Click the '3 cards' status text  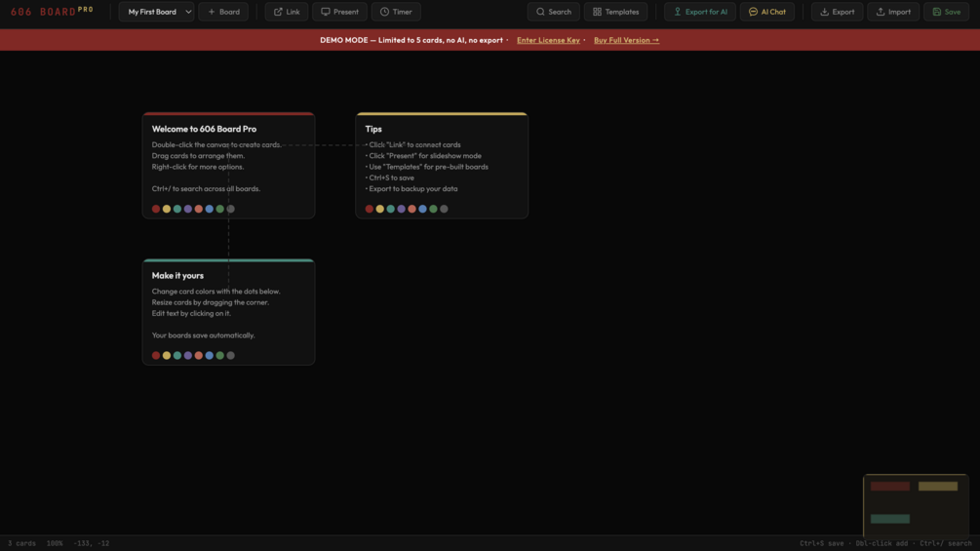[21, 543]
